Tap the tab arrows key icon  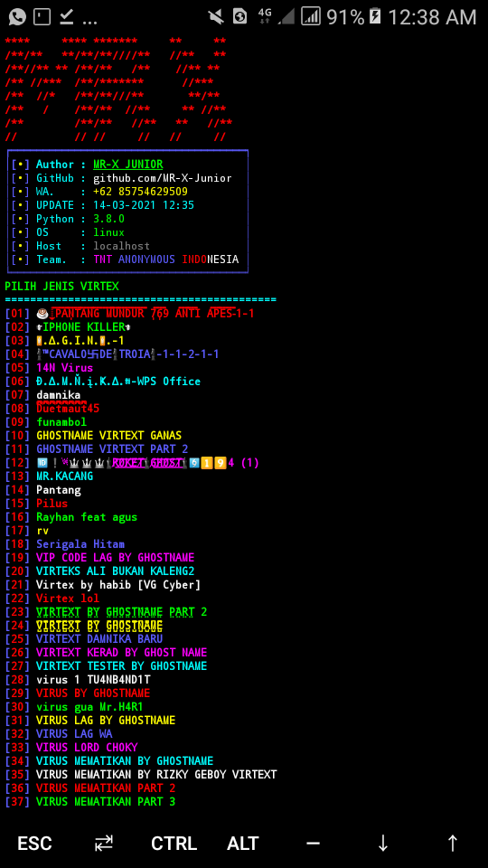pos(103,844)
